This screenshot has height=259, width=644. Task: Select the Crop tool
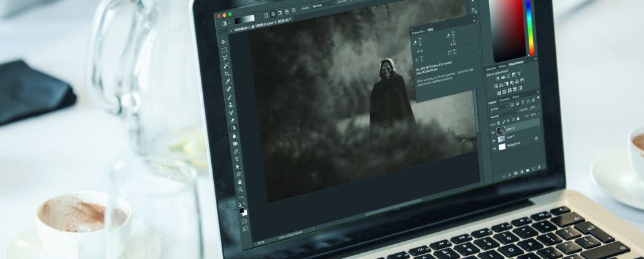(227, 74)
